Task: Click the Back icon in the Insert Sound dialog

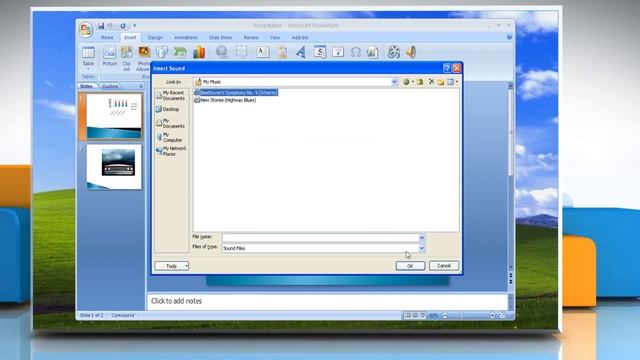Action: point(406,82)
